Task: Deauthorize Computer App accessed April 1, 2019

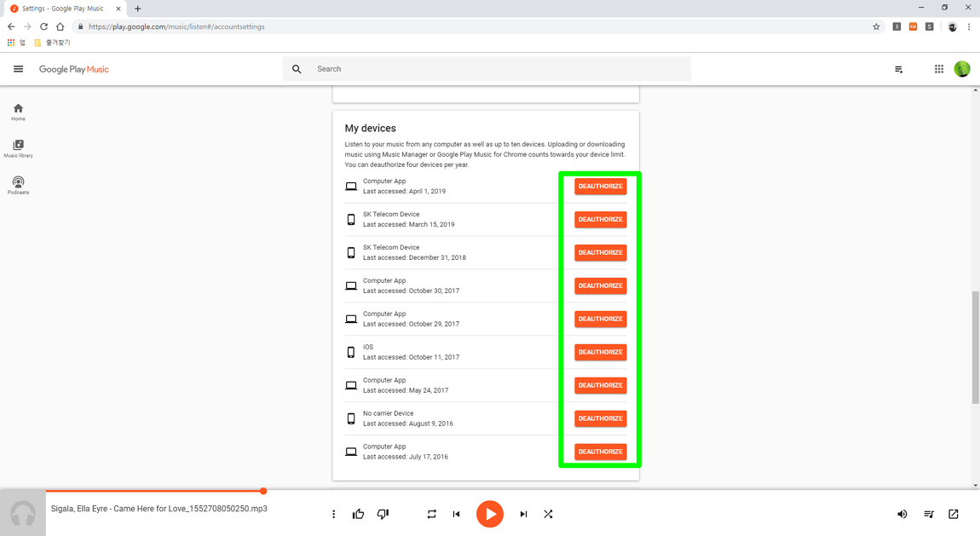Action: (600, 186)
